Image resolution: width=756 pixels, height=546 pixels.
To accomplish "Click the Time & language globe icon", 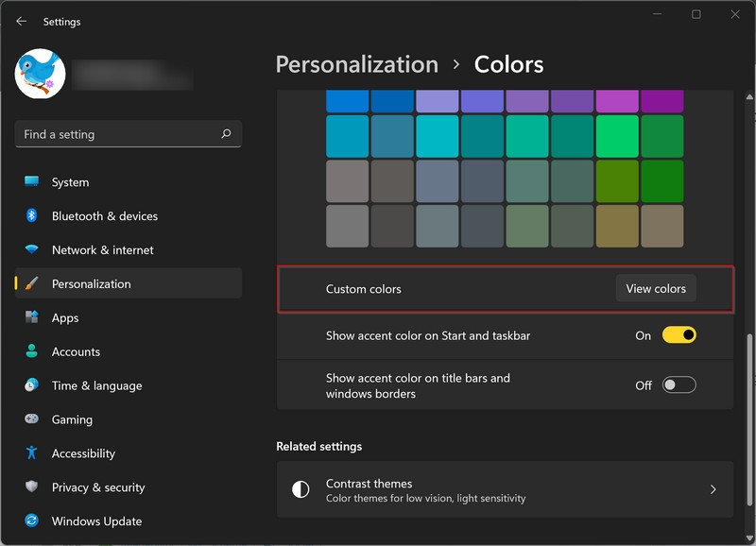I will coord(32,385).
